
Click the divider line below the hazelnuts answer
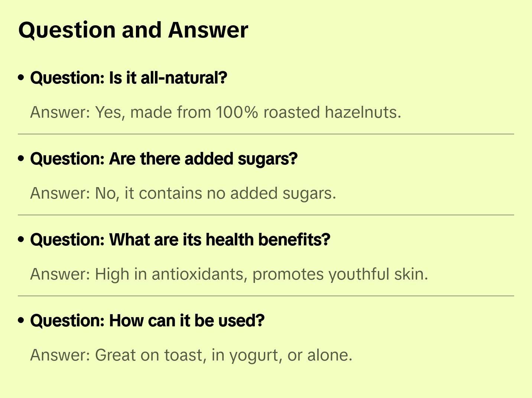pyautogui.click(x=266, y=134)
